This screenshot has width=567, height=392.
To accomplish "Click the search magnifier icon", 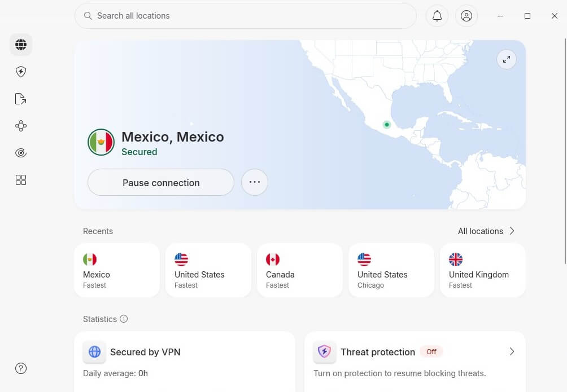I will click(88, 16).
